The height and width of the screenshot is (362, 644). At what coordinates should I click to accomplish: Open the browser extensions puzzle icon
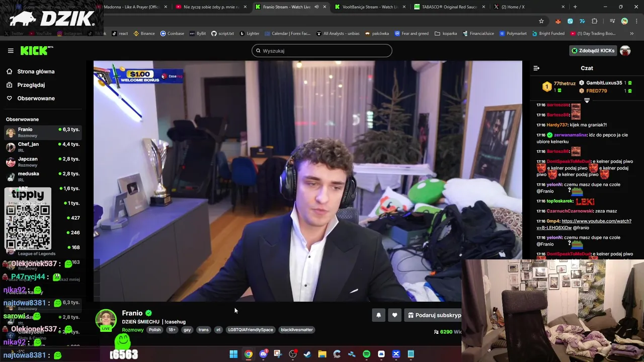coord(595,21)
